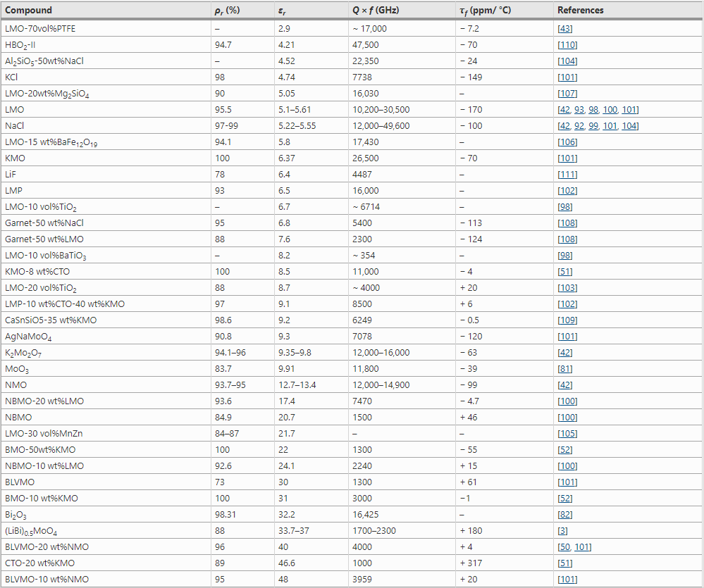Select the Q×f value 47,500
Screen dimensions: 704x588
pos(366,45)
